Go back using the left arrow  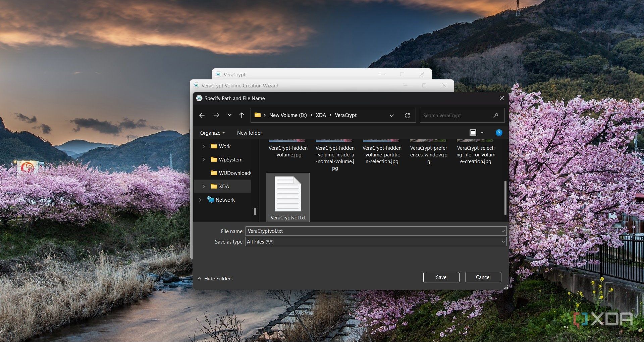pyautogui.click(x=202, y=115)
